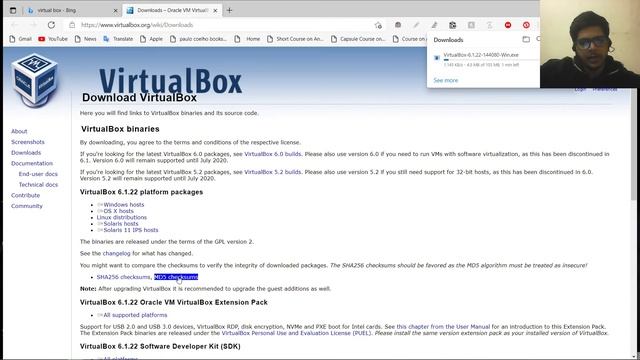Open Documentation sidebar link
640x360 pixels.
click(32, 163)
